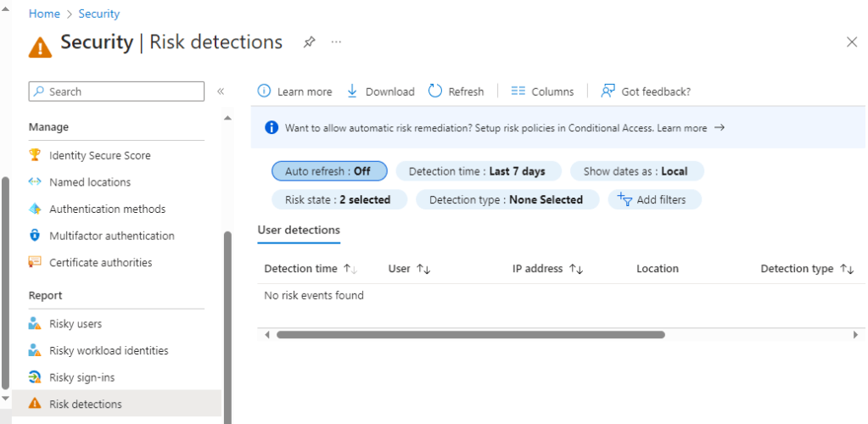The width and height of the screenshot is (868, 424).
Task: Open the Show dates as Local filter
Action: pos(636,171)
